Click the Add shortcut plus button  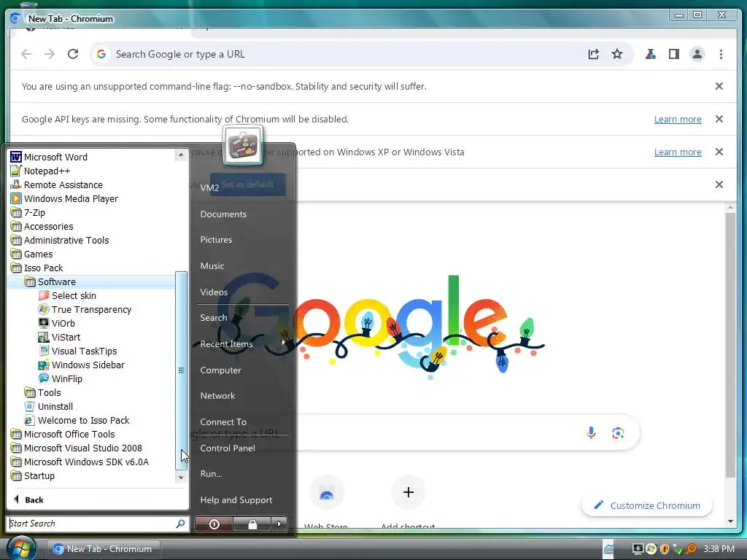(409, 492)
